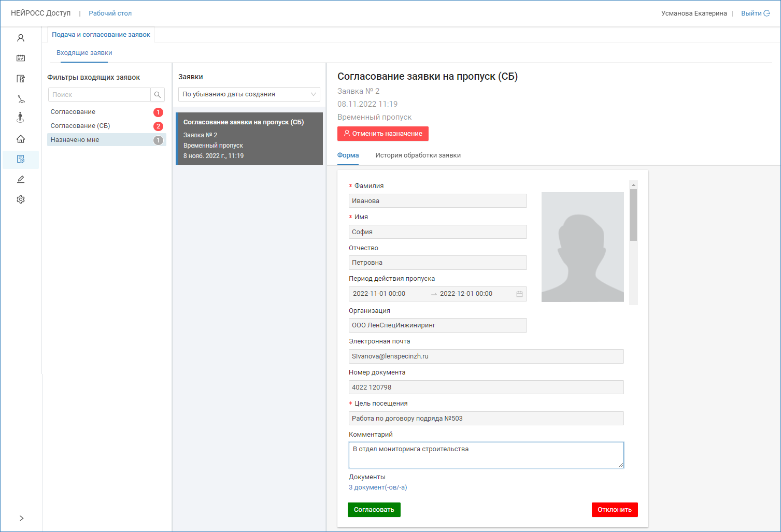Viewport: 781px width, 532px height.
Task: Open the calendar picker in validity period
Action: tap(519, 294)
